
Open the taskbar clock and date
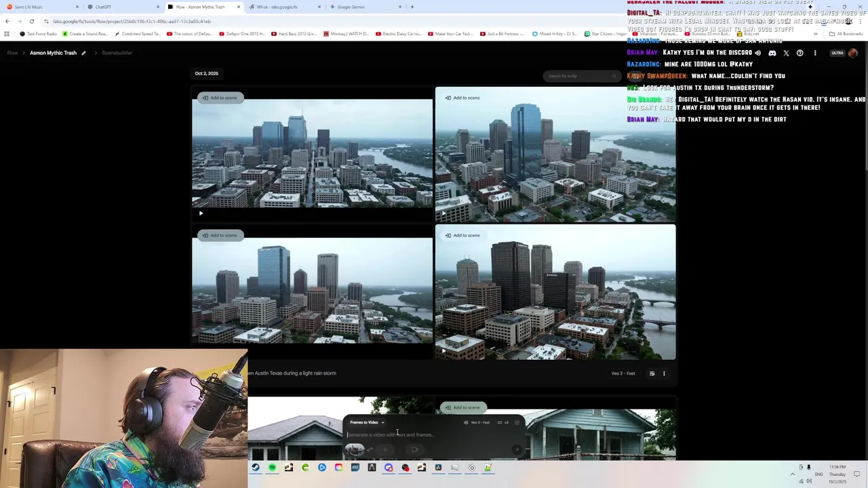point(837,474)
